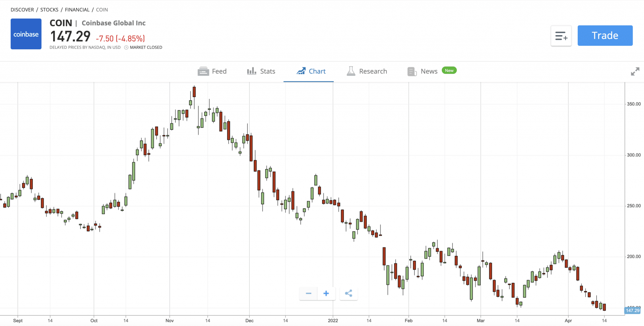Screen dimensions: 644x326
Task: Share the chart using share icon
Action: (x=348, y=293)
